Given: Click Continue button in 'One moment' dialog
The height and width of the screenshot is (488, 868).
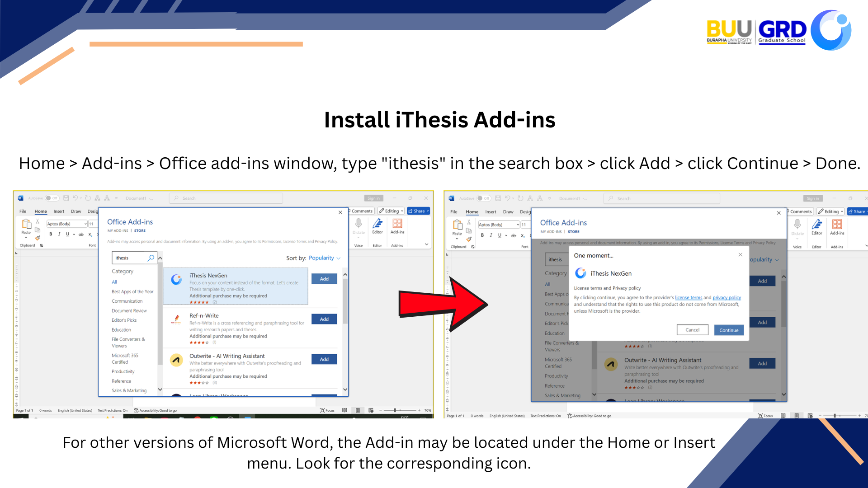Looking at the screenshot, I should pos(729,330).
